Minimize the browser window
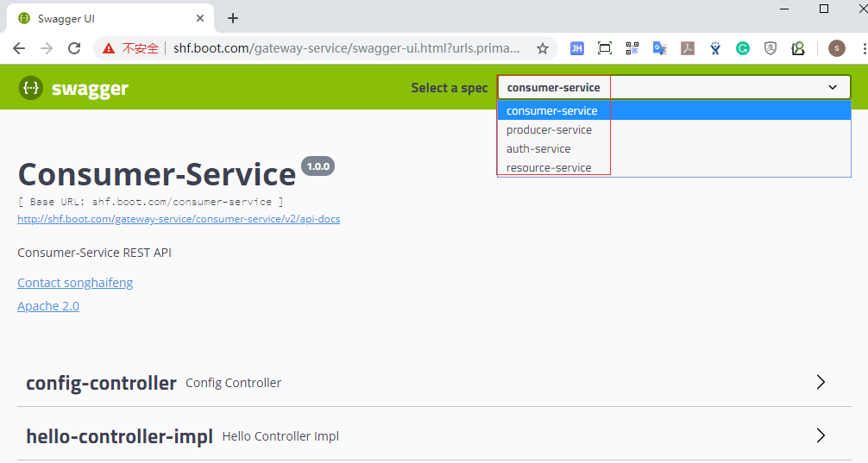This screenshot has height=463, width=868. pos(784,9)
